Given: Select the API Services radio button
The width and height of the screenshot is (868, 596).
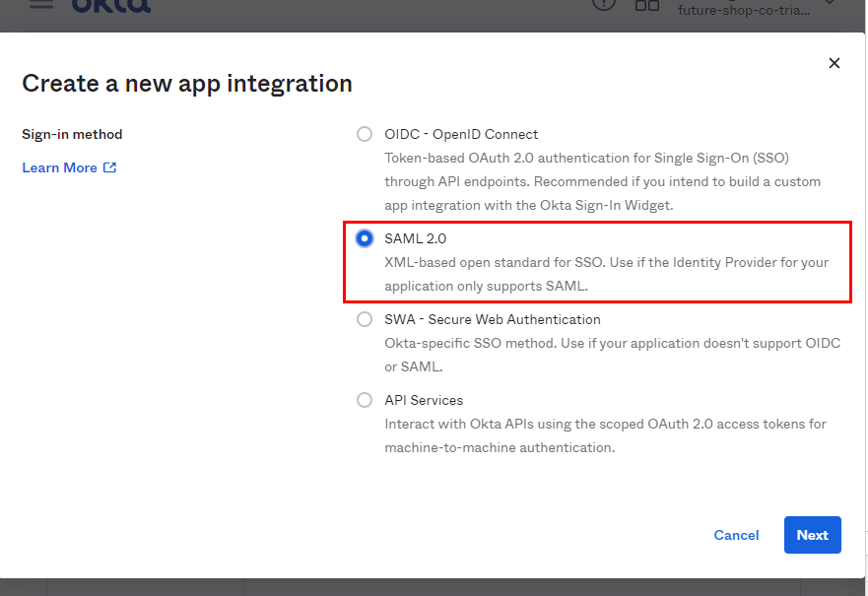Looking at the screenshot, I should [365, 400].
